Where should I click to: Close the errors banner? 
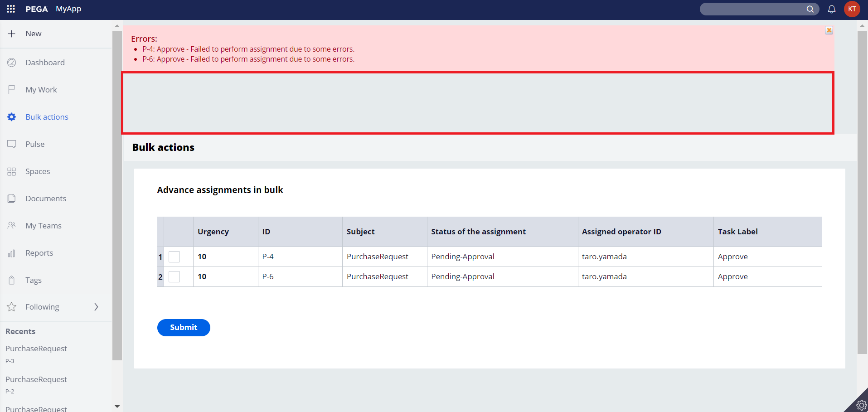pyautogui.click(x=829, y=30)
